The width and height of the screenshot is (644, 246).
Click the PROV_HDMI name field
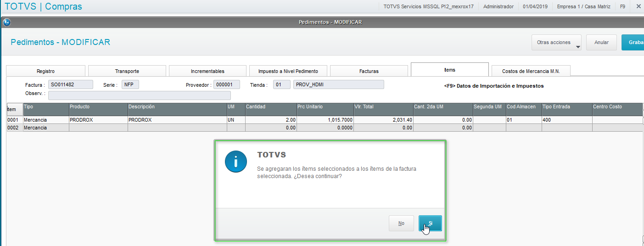tap(339, 84)
